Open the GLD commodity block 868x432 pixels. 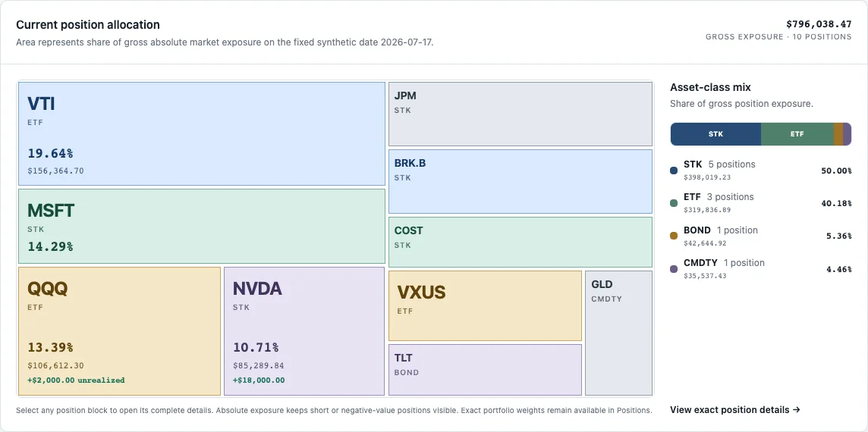[619, 333]
